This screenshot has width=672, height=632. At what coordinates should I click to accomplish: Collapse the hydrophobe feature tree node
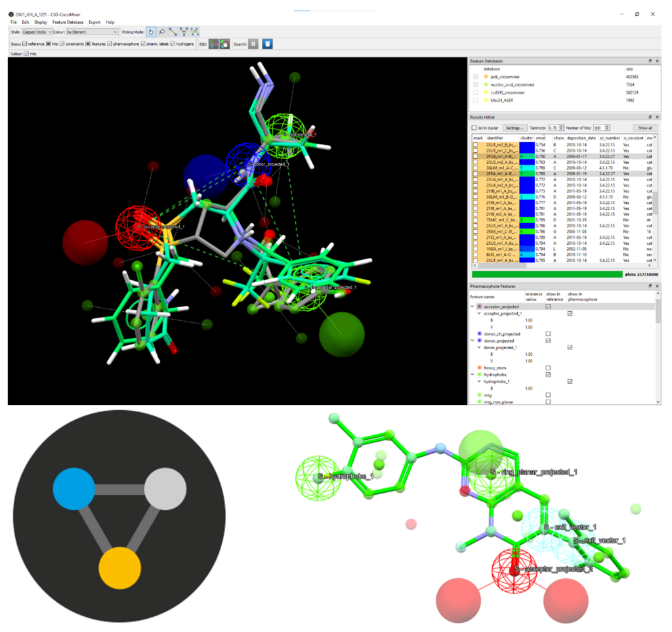coord(472,375)
